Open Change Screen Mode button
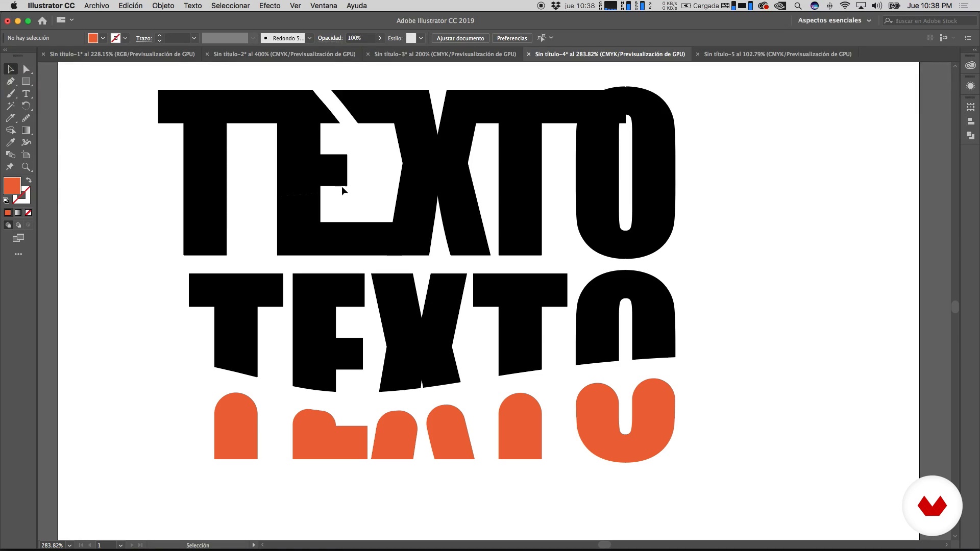Viewport: 980px width, 551px height. pyautogui.click(x=18, y=238)
